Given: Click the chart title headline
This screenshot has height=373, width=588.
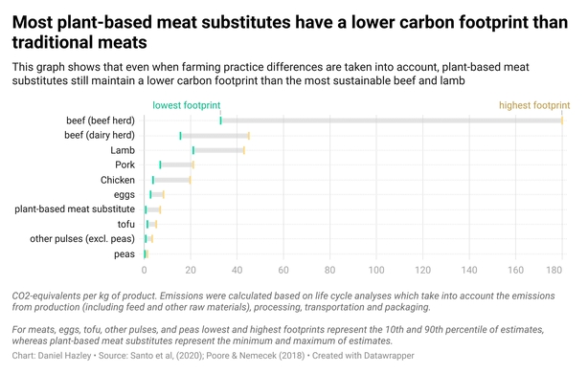Looking at the screenshot, I should tap(290, 33).
